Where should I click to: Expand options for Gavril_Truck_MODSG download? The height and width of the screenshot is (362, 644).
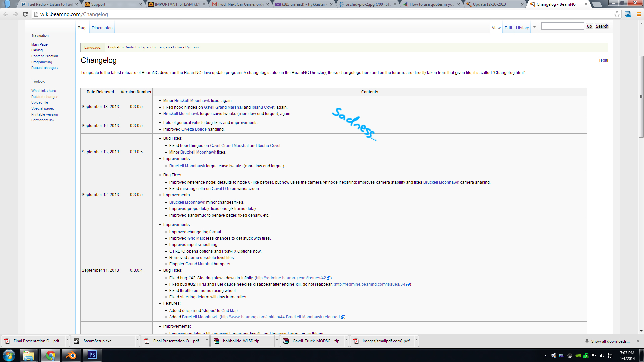[346, 341]
